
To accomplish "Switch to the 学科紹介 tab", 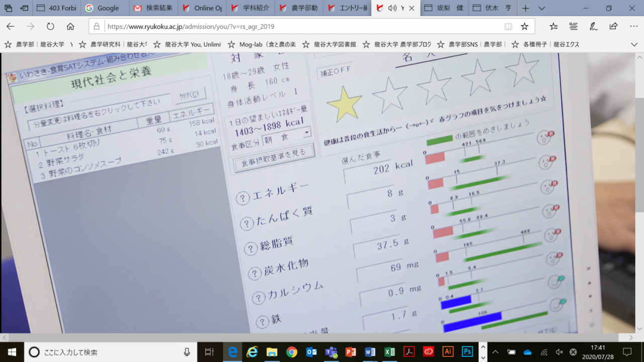I will 250,8.
